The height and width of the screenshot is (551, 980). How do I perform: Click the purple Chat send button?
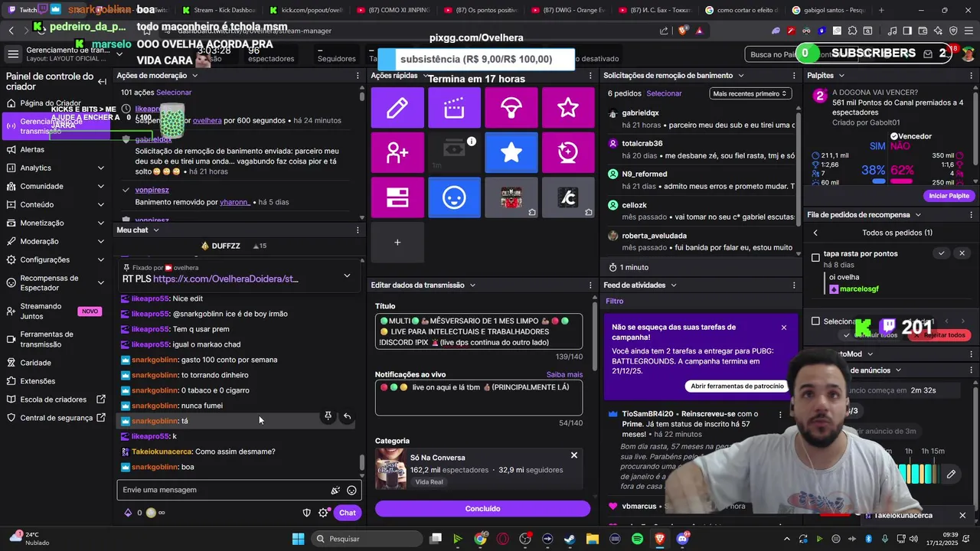[348, 513]
